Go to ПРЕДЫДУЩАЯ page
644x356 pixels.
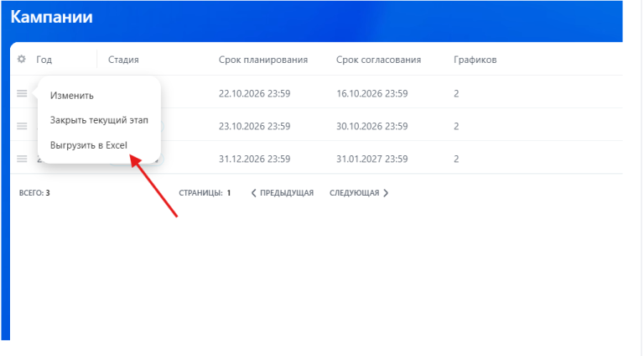click(x=283, y=193)
